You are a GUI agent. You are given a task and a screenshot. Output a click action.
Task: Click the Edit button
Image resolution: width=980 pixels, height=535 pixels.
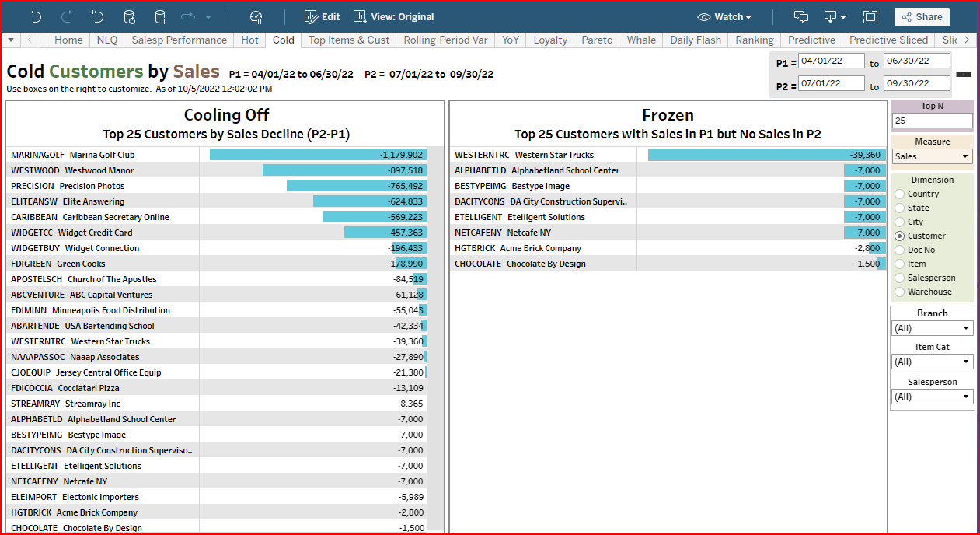(x=322, y=16)
